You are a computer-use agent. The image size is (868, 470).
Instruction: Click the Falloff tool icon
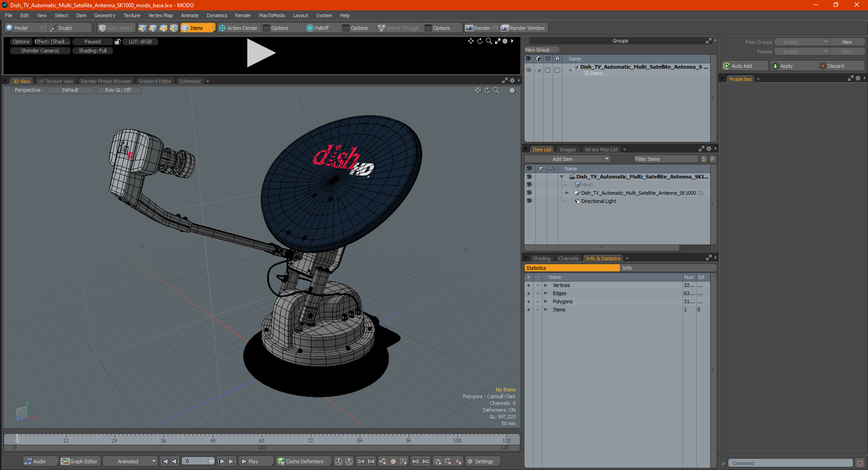coord(310,28)
